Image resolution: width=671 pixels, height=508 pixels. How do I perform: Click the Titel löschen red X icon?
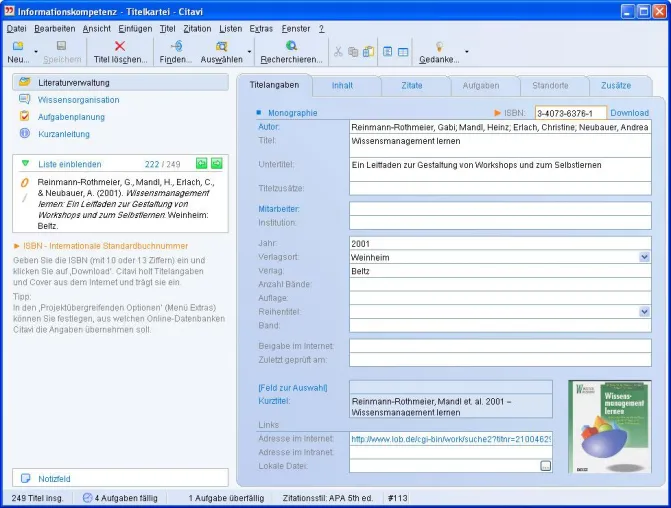coord(120,46)
